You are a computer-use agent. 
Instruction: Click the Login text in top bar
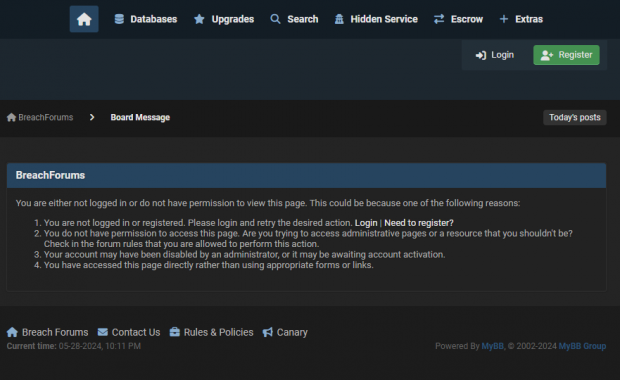502,55
